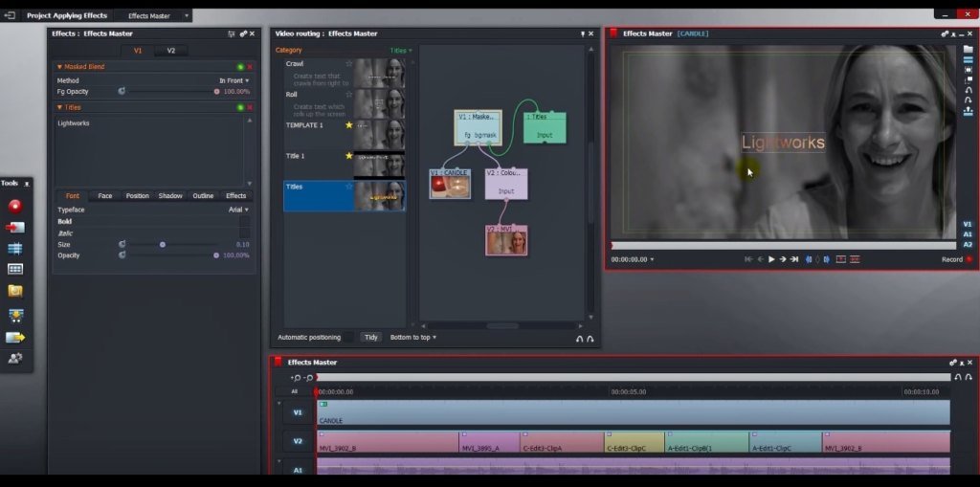The image size is (980, 487).
Task: Click the Export tool with yellow arrow
Action: click(x=15, y=338)
